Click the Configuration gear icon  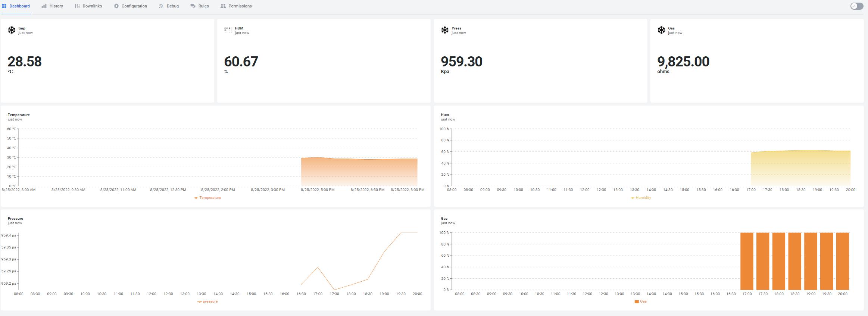(116, 6)
